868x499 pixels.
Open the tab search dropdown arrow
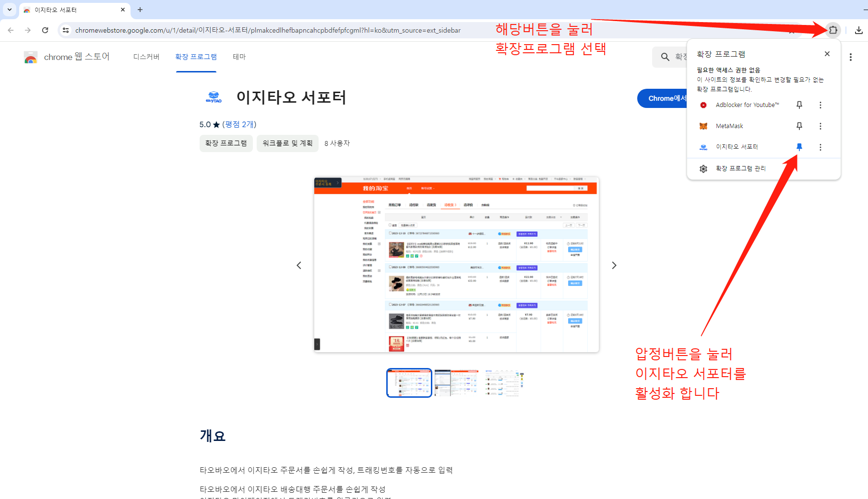coord(10,10)
